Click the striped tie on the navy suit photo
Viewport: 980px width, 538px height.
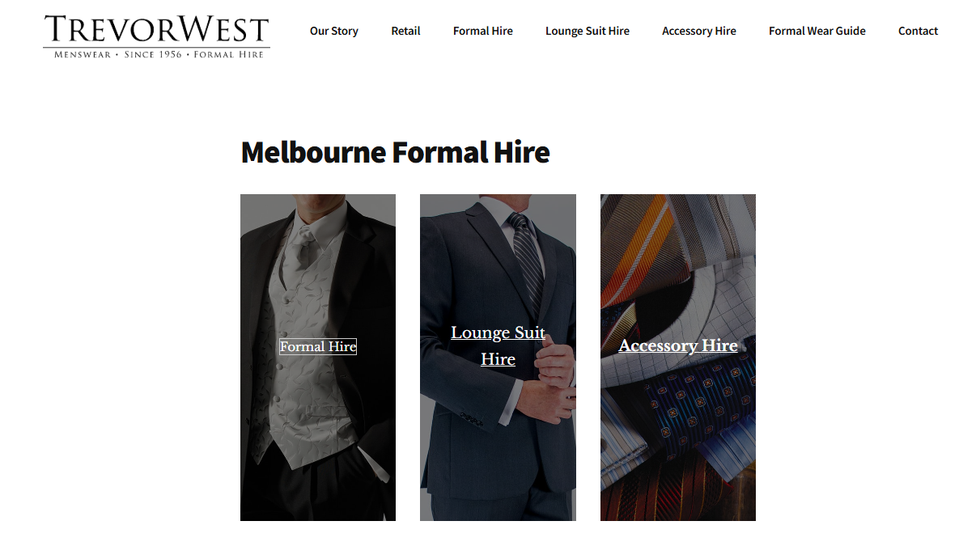[526, 259]
